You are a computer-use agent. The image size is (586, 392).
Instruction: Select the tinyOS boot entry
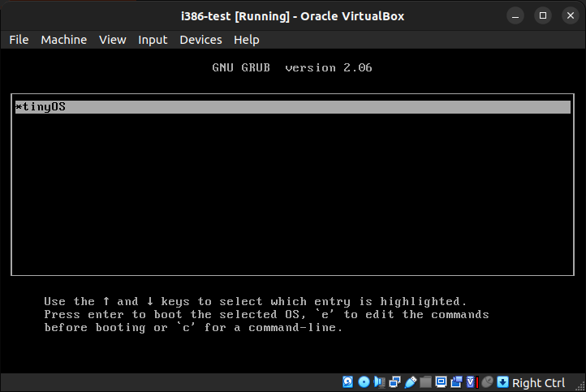pyautogui.click(x=293, y=107)
